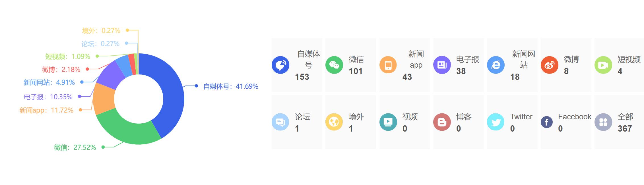The width and height of the screenshot is (644, 185).
Task: Click the 全部 grid icon
Action: [x=603, y=122]
